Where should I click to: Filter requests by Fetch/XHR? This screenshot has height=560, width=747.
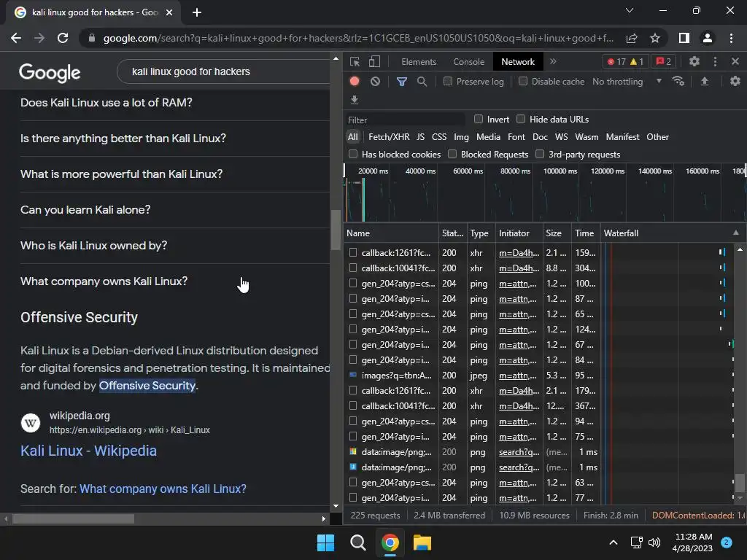tap(389, 137)
